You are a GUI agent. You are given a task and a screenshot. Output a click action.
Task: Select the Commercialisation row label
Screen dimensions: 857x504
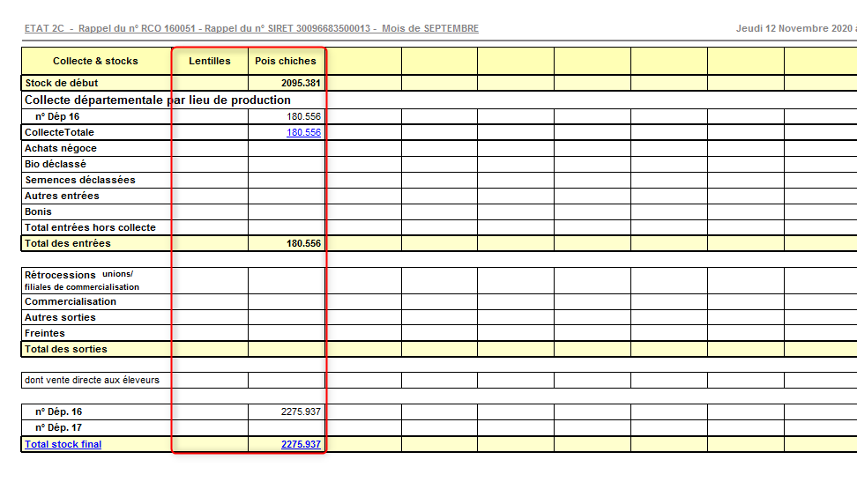(71, 301)
